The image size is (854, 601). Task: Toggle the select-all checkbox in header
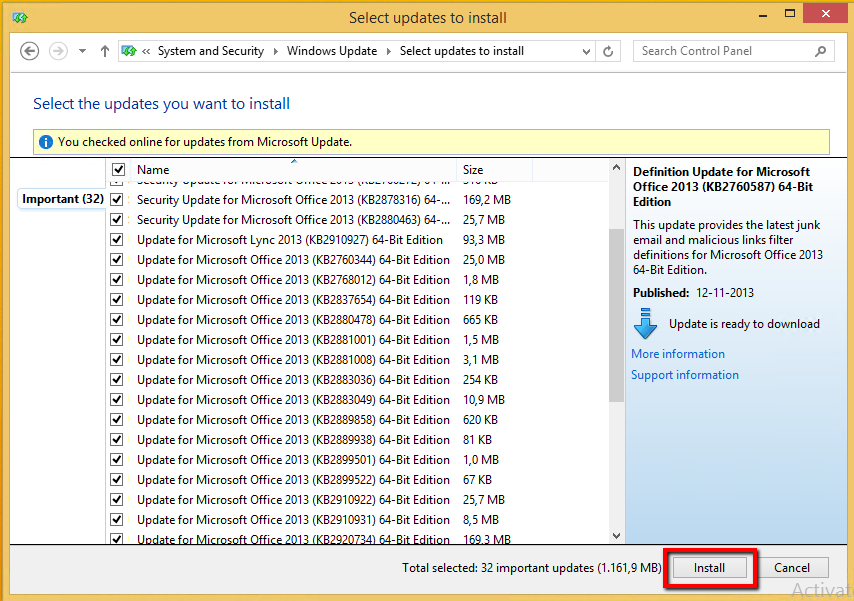pos(118,170)
